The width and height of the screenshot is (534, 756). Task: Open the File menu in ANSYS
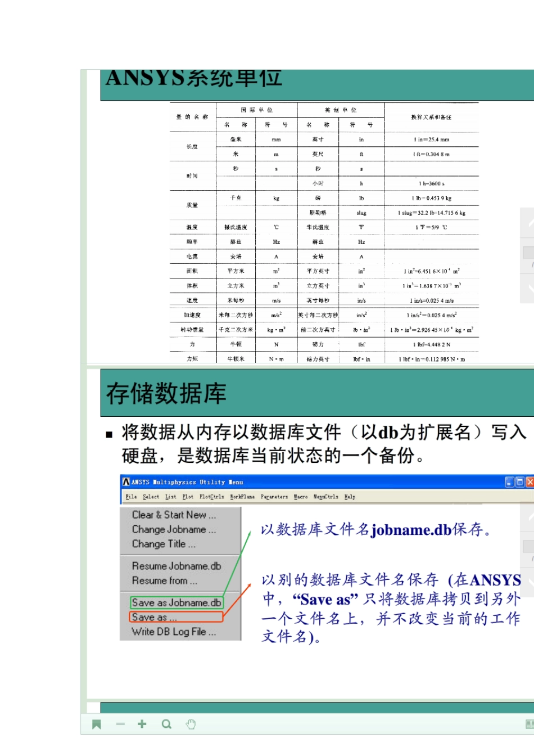131,497
